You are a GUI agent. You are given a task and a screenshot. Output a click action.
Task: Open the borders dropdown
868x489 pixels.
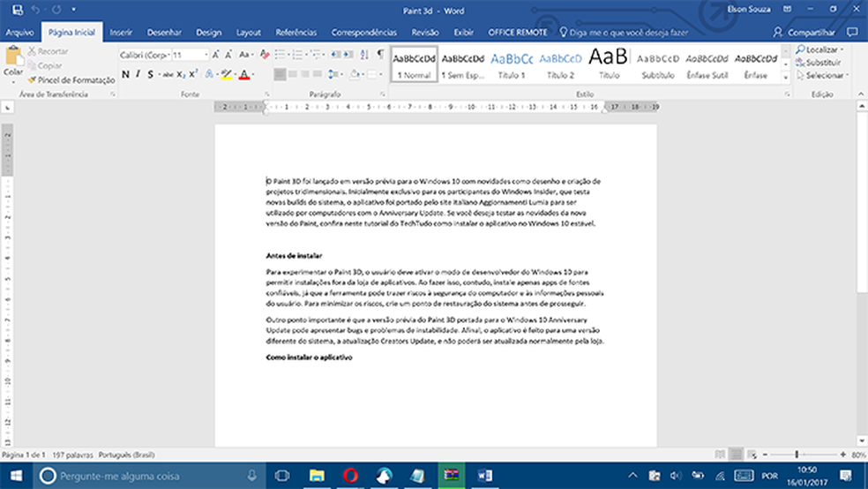point(381,74)
